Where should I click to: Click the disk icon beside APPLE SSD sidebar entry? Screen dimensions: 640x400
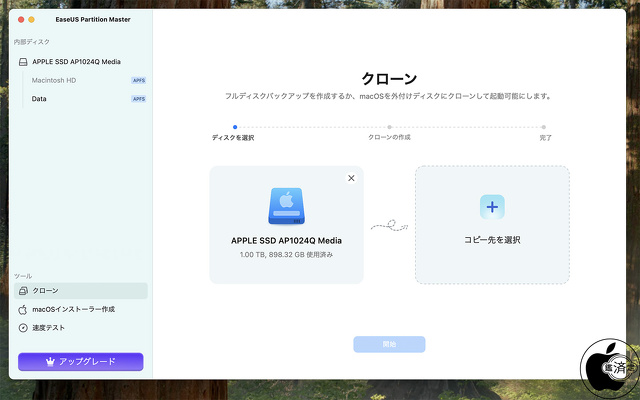click(x=23, y=62)
